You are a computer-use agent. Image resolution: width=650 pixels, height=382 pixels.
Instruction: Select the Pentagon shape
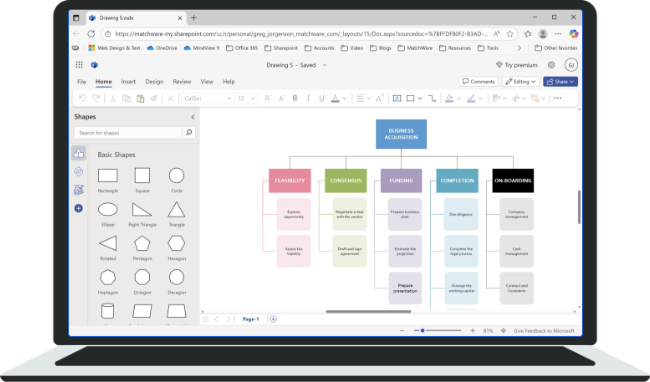(x=142, y=244)
